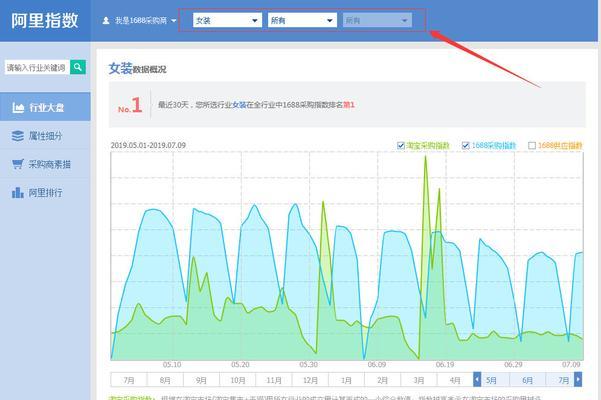Image resolution: width=601 pixels, height=400 pixels.
Task: Select 11月 on the month timeline
Action: [274, 380]
